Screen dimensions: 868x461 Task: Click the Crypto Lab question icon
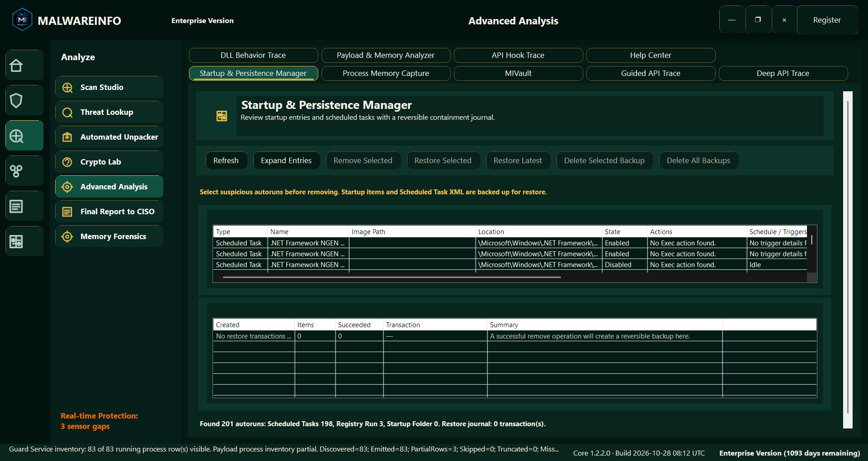pos(67,162)
